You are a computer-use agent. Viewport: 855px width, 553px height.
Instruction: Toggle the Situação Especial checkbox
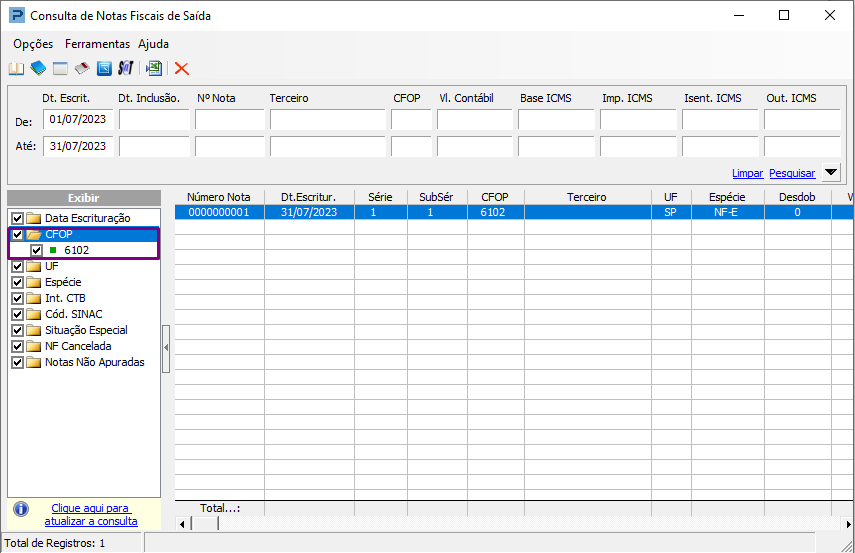pyautogui.click(x=17, y=330)
